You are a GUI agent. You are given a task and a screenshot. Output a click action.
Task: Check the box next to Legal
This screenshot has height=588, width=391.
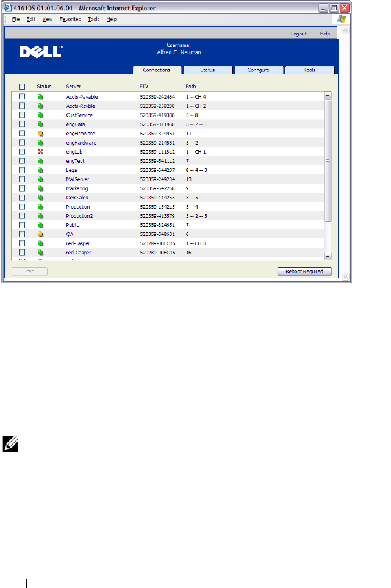point(22,170)
